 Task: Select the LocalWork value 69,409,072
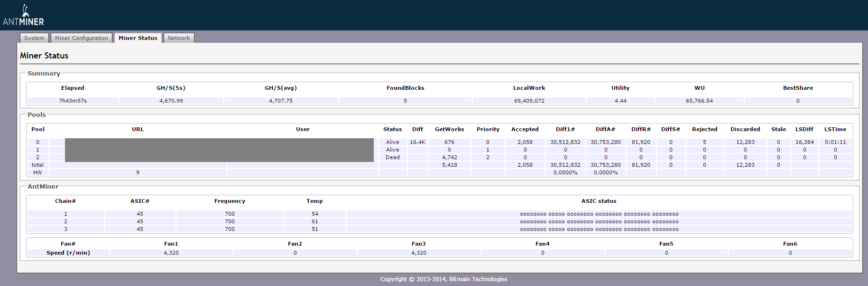click(x=529, y=101)
